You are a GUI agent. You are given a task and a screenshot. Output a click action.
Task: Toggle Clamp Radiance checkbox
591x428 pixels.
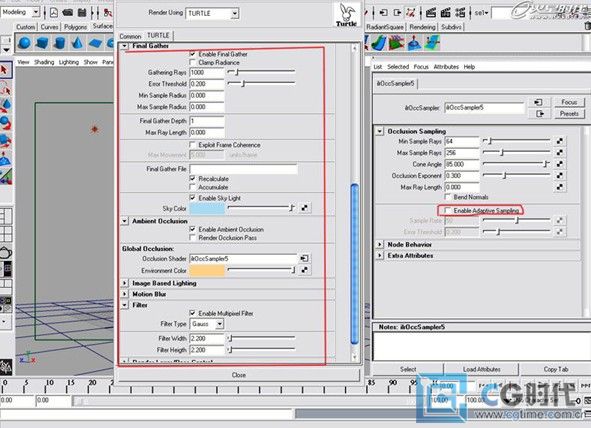point(192,62)
